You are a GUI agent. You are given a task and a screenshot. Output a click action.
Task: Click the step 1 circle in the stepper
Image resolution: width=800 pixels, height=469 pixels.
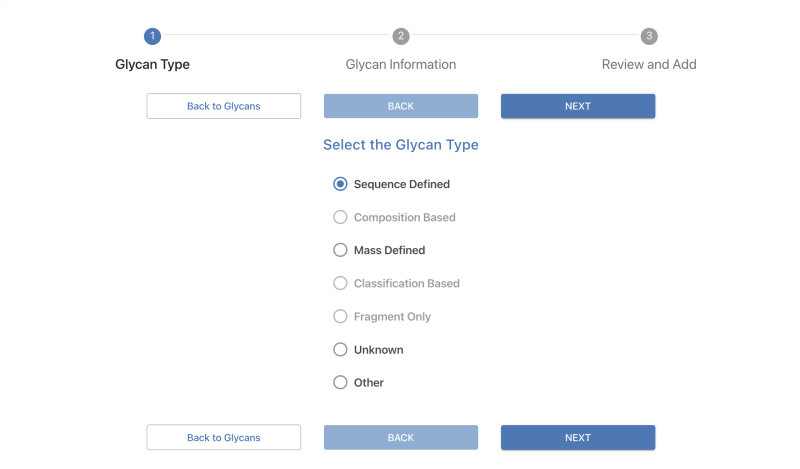[x=152, y=36]
